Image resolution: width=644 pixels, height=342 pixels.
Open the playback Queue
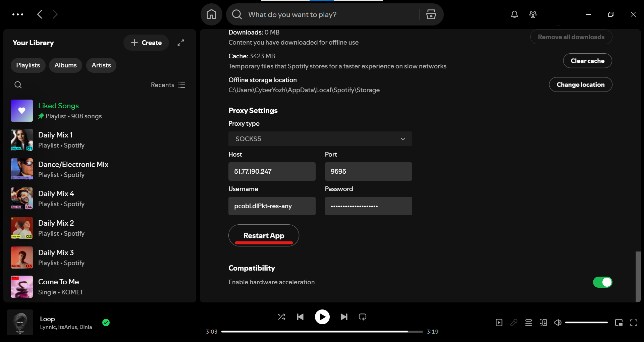pos(529,323)
